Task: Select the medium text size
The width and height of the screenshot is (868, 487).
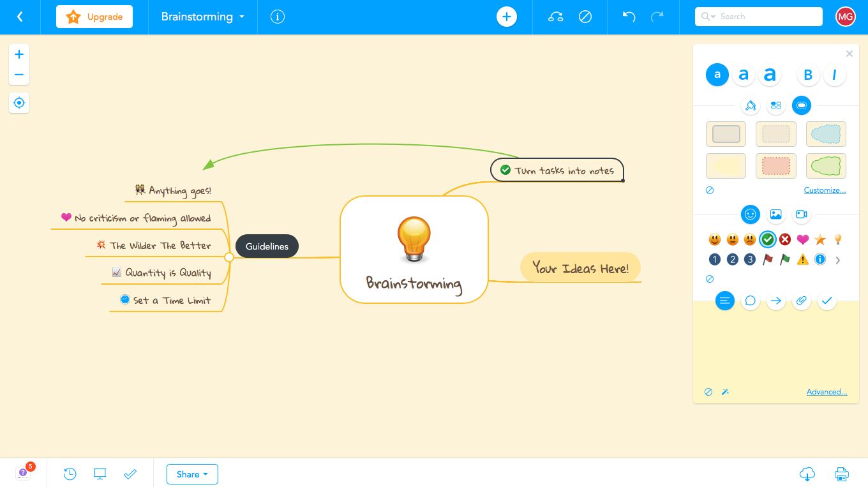Action: (744, 75)
